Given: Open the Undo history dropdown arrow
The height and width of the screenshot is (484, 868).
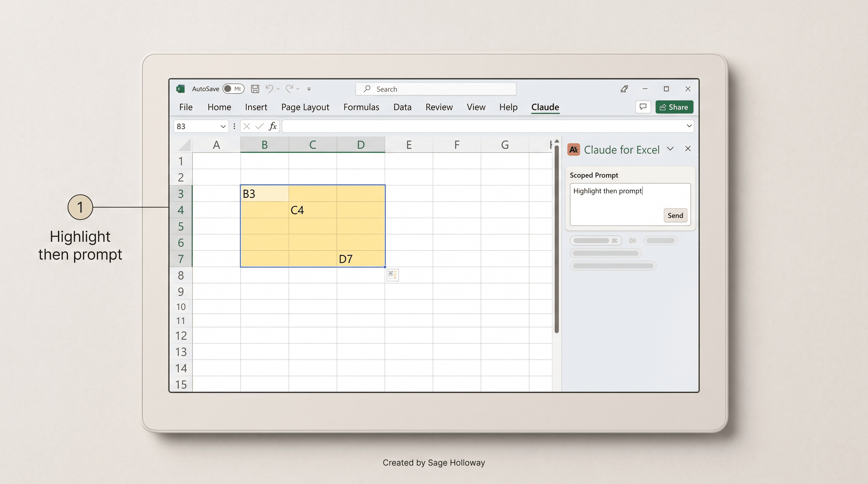Looking at the screenshot, I should pos(278,89).
